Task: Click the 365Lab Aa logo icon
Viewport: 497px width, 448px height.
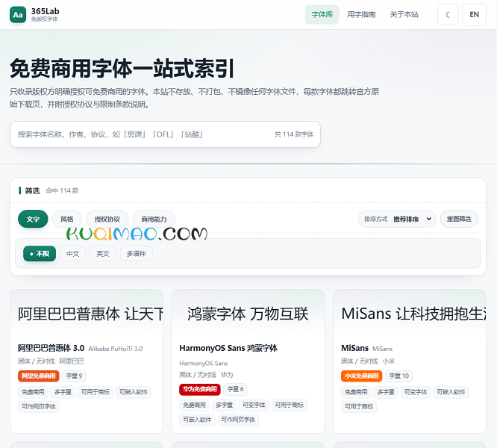Action: coord(18,15)
